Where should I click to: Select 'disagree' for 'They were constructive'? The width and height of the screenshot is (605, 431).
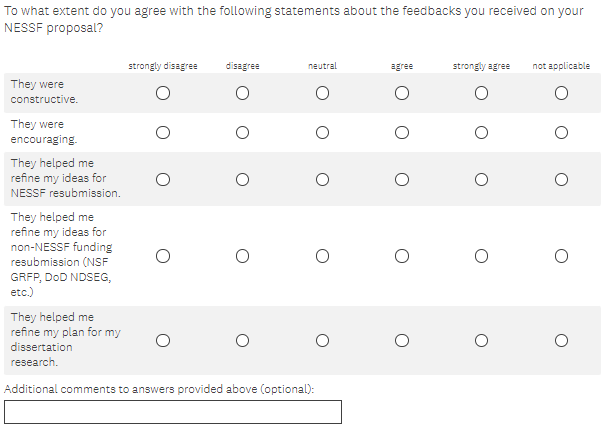point(242,94)
